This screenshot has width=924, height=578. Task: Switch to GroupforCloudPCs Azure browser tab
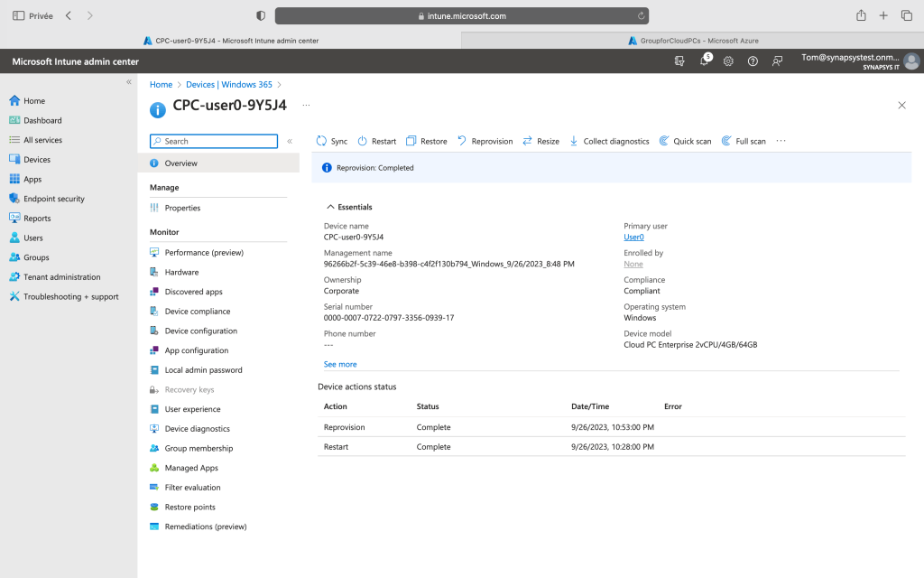(692, 41)
